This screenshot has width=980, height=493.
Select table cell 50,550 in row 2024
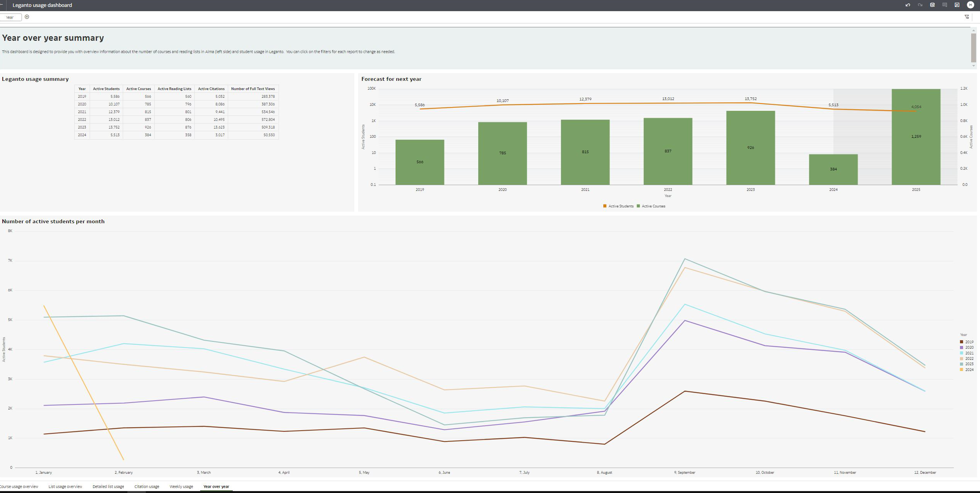click(x=253, y=135)
